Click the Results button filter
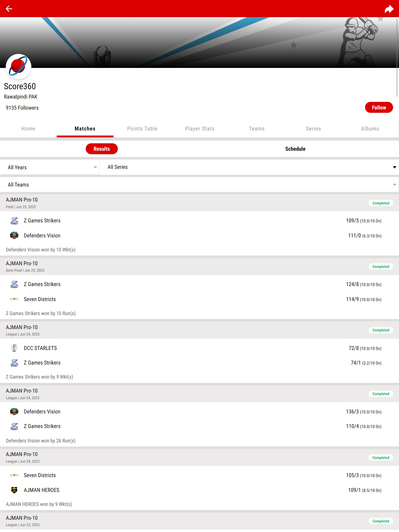The image size is (399, 532). click(102, 149)
